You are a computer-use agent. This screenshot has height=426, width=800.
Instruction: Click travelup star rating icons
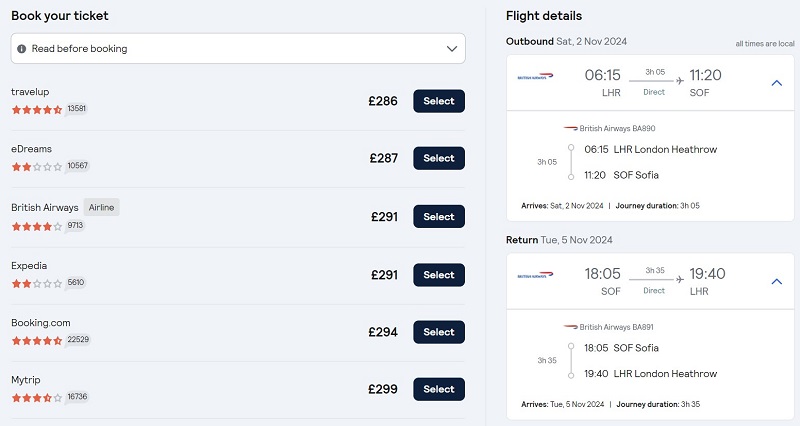37,109
